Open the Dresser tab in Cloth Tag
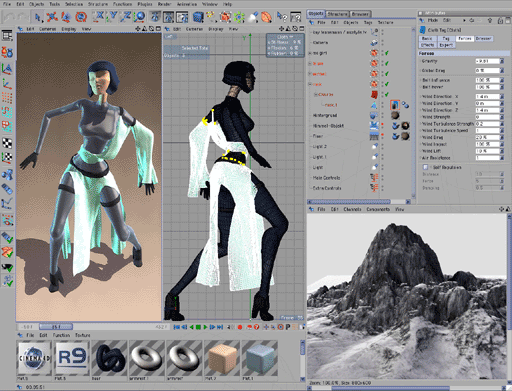The height and width of the screenshot is (391, 512). (x=483, y=39)
